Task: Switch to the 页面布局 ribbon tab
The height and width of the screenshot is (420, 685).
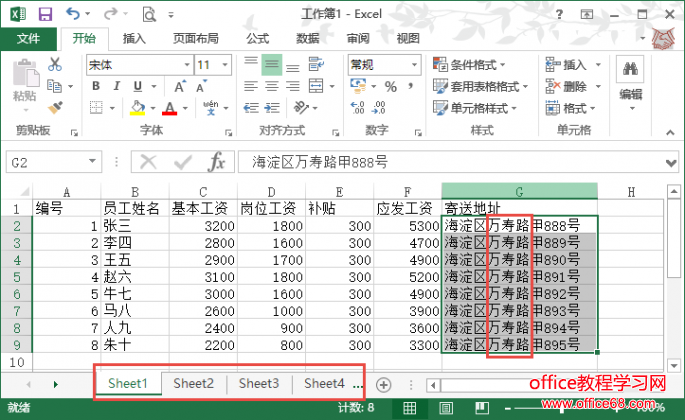Action: 196,38
